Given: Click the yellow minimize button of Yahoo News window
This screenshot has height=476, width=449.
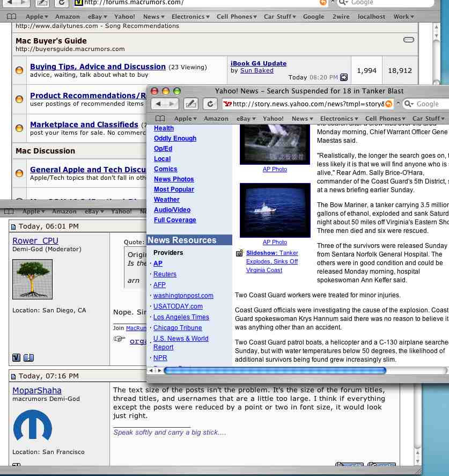Looking at the screenshot, I should point(166,91).
